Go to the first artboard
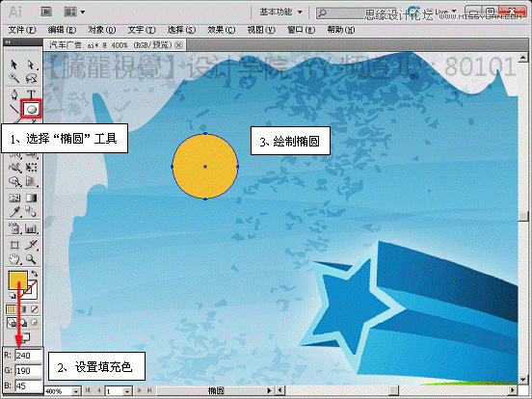The height and width of the screenshot is (399, 532). [88, 390]
